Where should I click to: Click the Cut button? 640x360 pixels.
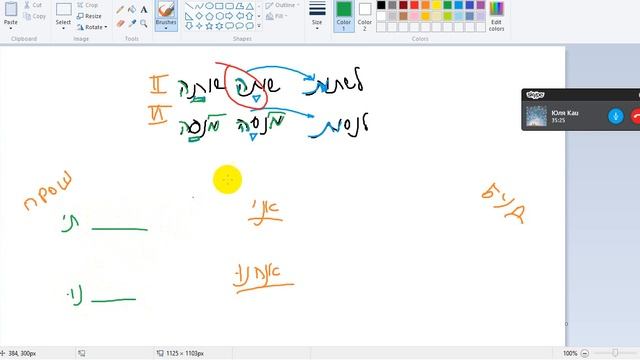pos(33,5)
